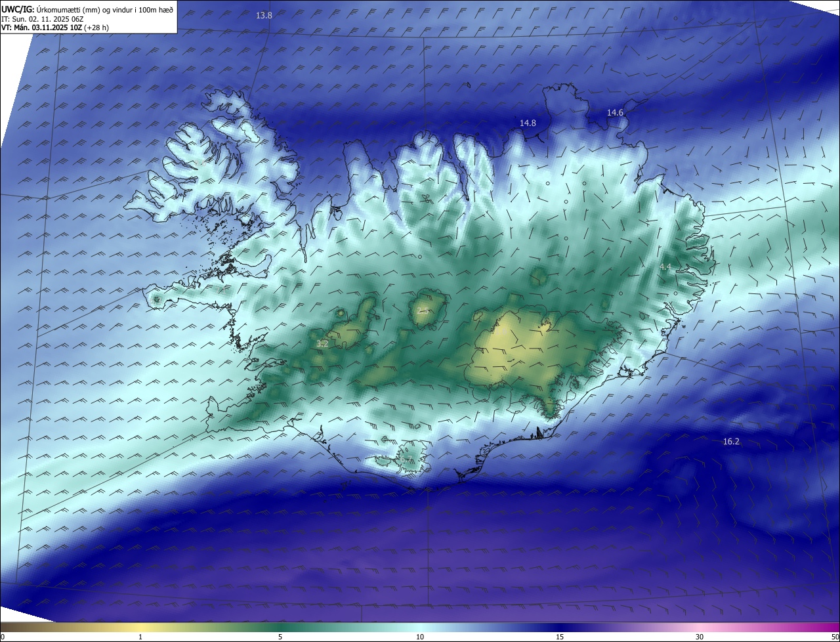Viewport: 840px width, 642px height.
Task: Click the 14.8 value label off the north coast
Action: [x=528, y=123]
